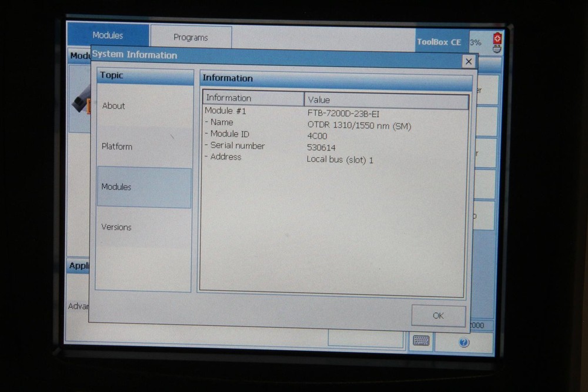Switch to the Modules tab
This screenshot has height=392, width=588.
coord(108,35)
